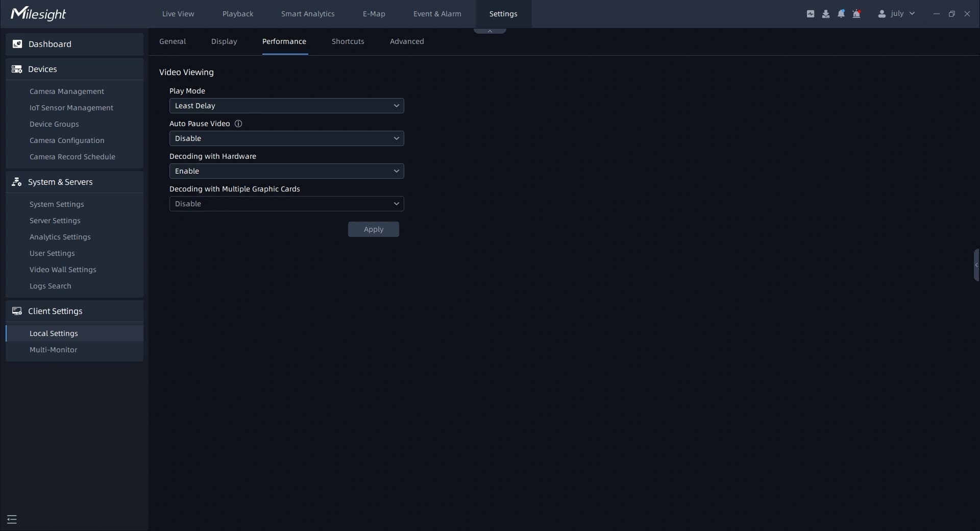This screenshot has height=531, width=980.
Task: Click the Auto Pause Video info icon
Action: pos(238,124)
